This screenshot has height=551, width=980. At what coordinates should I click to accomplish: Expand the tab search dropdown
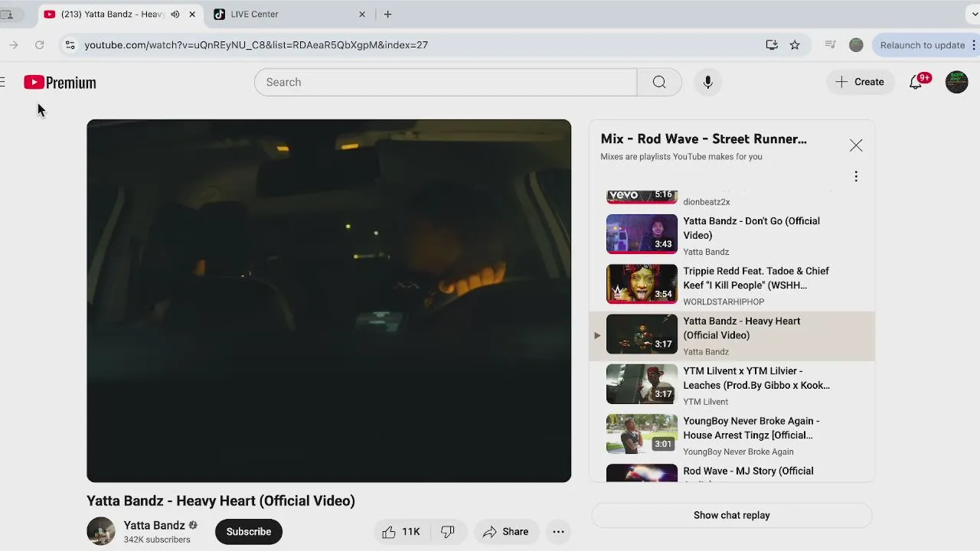974,15
